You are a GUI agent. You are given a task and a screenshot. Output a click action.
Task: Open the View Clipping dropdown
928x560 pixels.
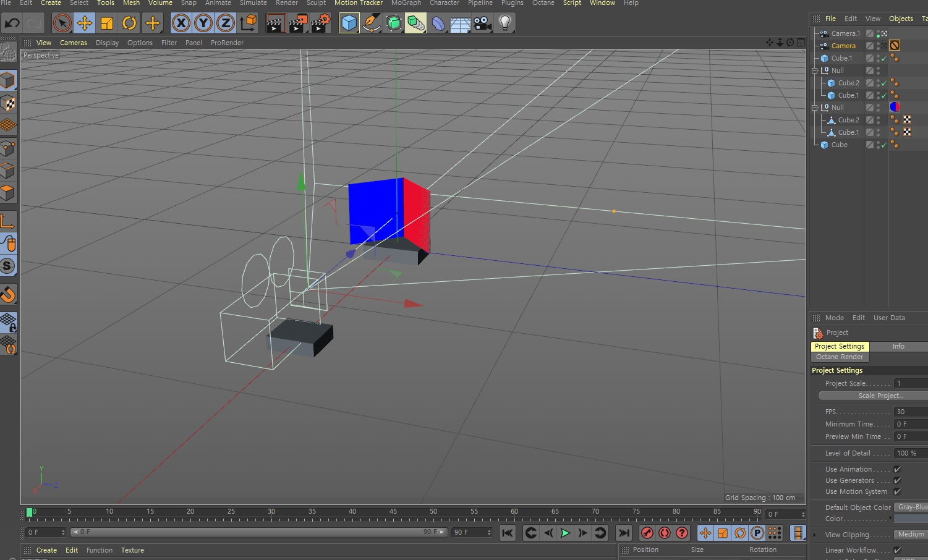(911, 535)
